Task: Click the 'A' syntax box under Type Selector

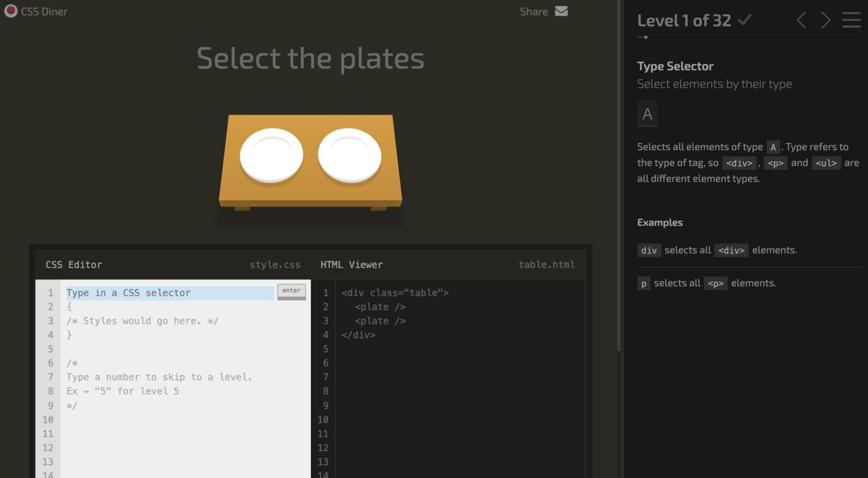Action: 648,114
